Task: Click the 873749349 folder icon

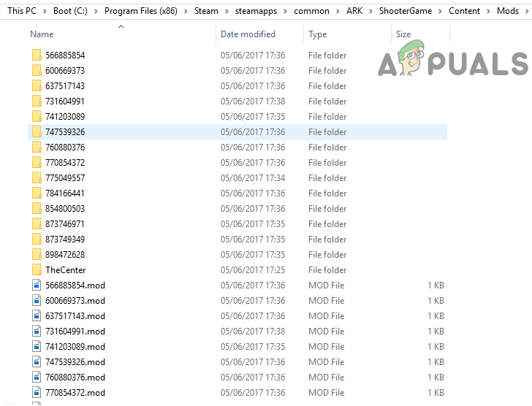Action: (37, 239)
